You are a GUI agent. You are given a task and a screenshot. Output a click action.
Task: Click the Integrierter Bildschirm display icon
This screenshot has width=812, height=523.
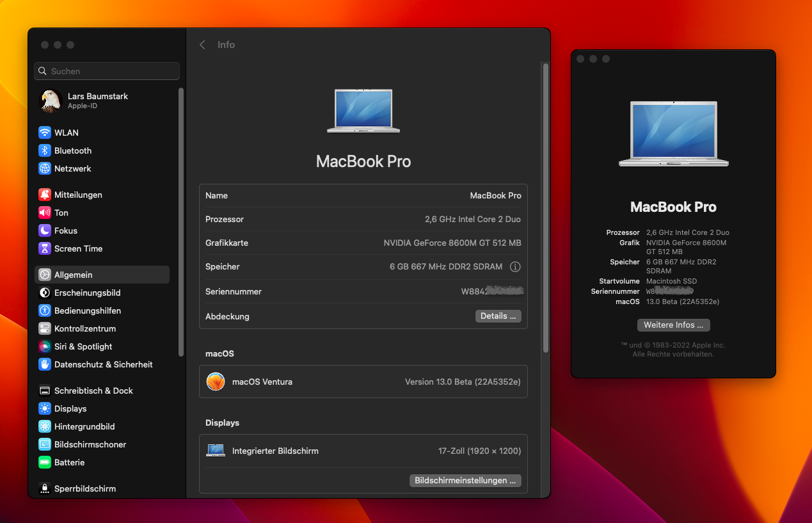coord(216,451)
